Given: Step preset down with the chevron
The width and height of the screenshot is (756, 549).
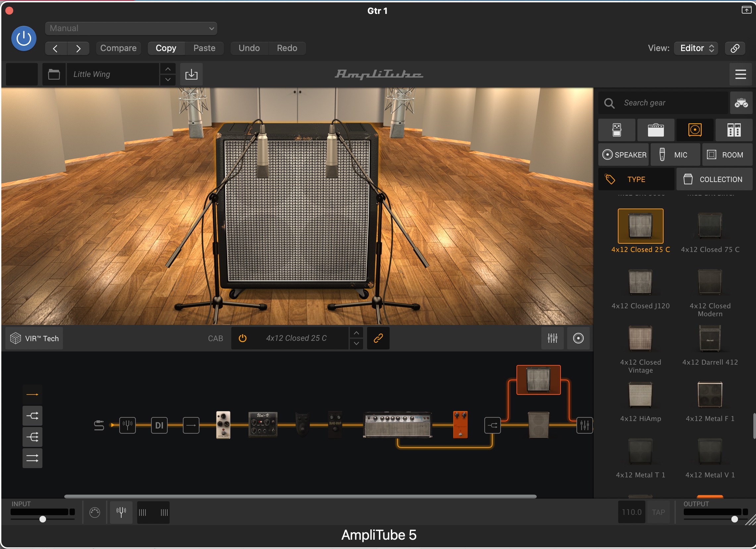Looking at the screenshot, I should [x=168, y=80].
